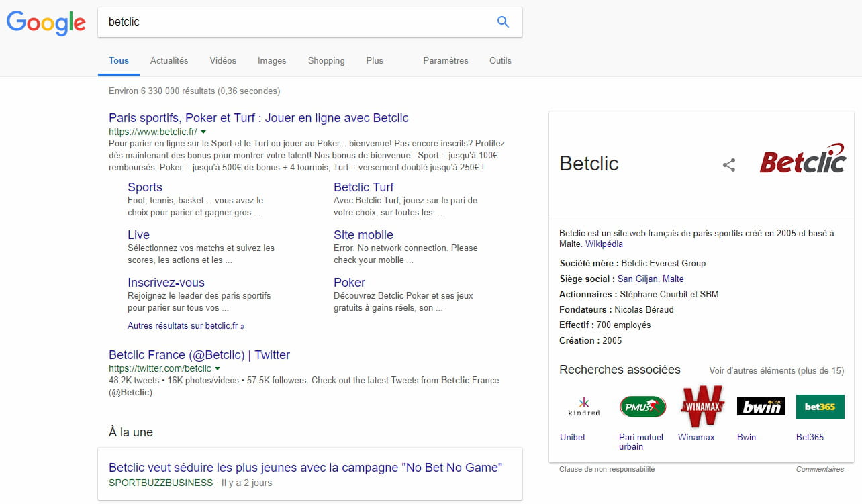Open the Betclic Turf sitelink
Viewport: 862px width, 504px height.
pyautogui.click(x=363, y=187)
